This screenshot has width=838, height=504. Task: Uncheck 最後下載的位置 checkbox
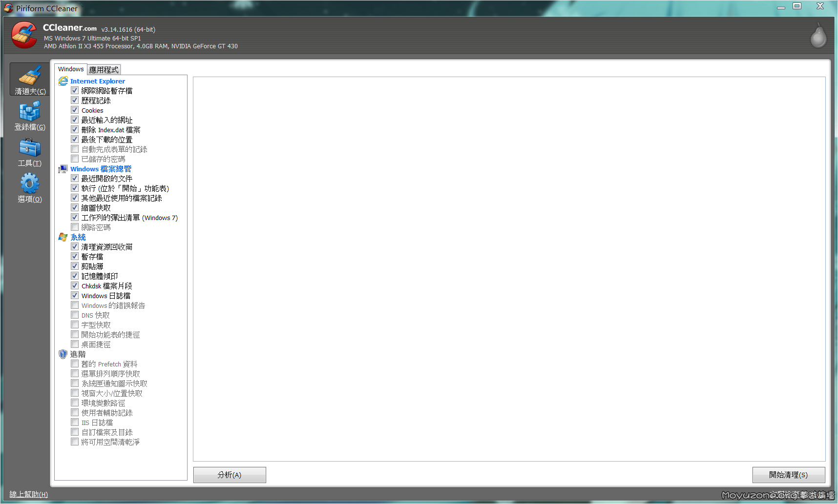75,139
